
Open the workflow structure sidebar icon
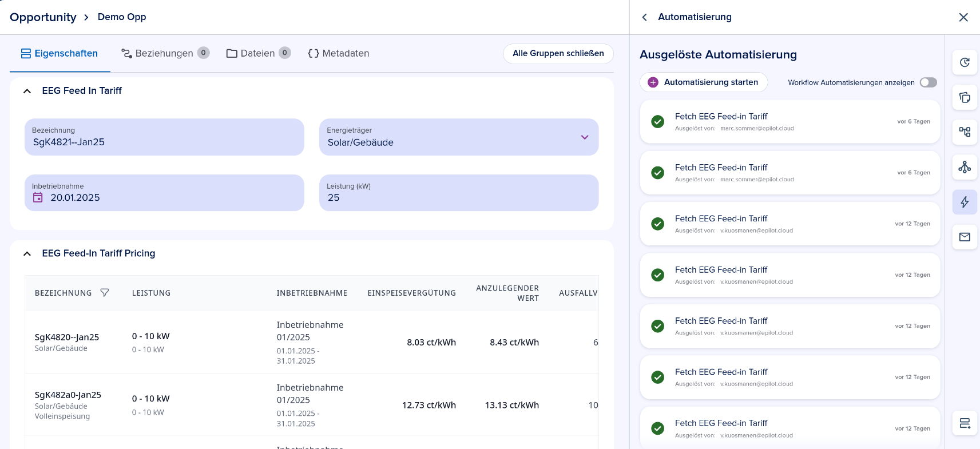point(965,132)
